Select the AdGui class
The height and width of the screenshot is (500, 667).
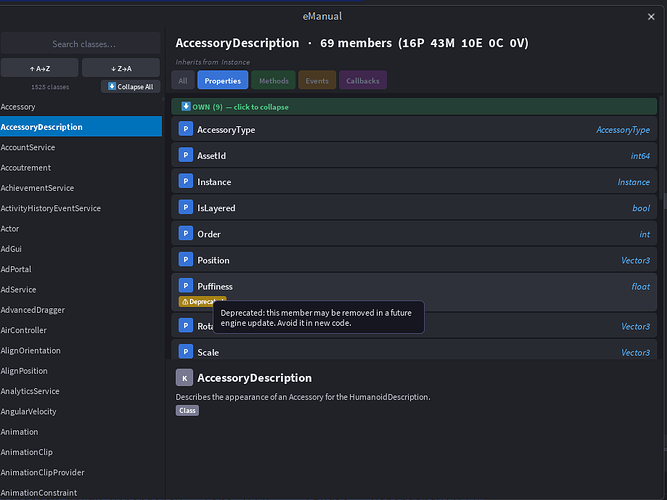(81, 249)
